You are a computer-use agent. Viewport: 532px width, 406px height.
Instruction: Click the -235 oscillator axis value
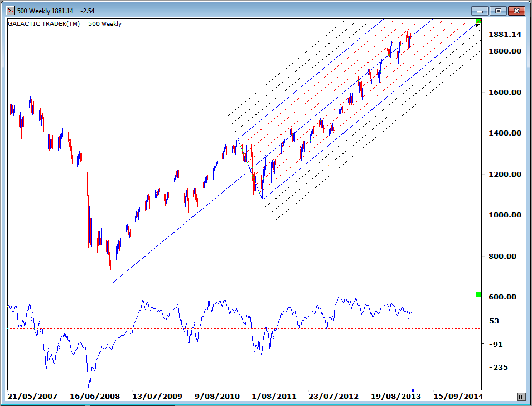click(x=498, y=368)
